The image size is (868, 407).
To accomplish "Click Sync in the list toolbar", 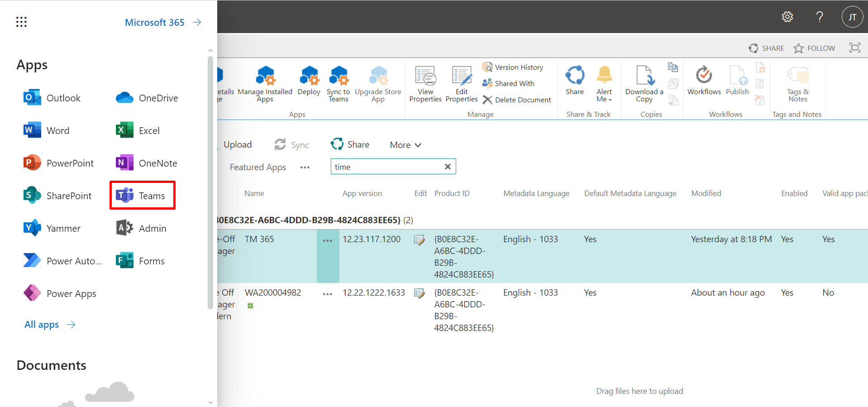I will coord(292,145).
